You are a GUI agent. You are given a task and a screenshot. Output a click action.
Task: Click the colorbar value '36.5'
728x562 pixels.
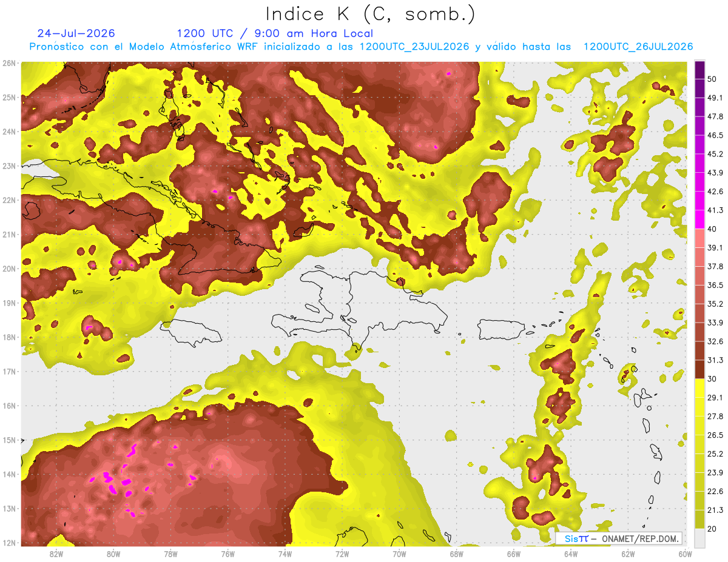pyautogui.click(x=715, y=285)
